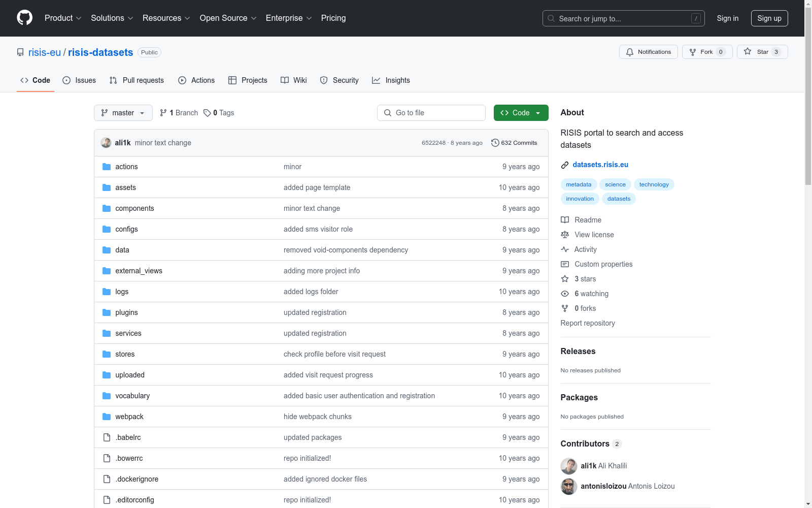The width and height of the screenshot is (812, 508).
Task: Click the scale icon beside View license
Action: (565, 235)
